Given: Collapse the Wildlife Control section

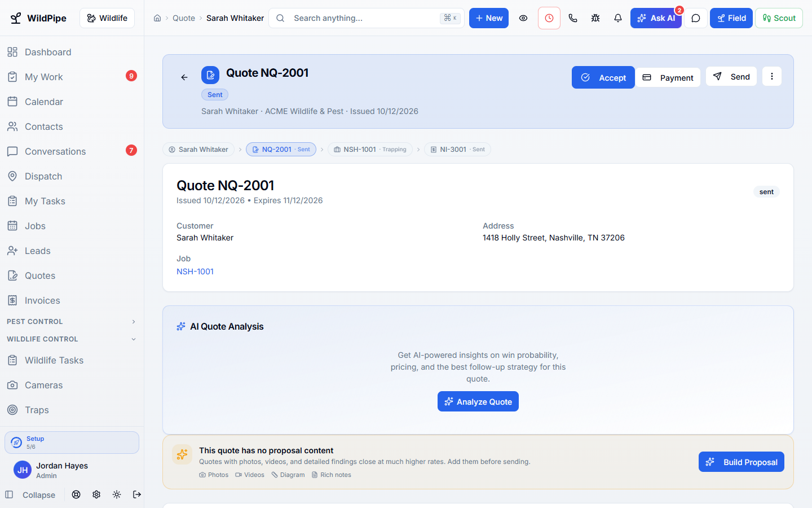Looking at the screenshot, I should tap(72, 339).
